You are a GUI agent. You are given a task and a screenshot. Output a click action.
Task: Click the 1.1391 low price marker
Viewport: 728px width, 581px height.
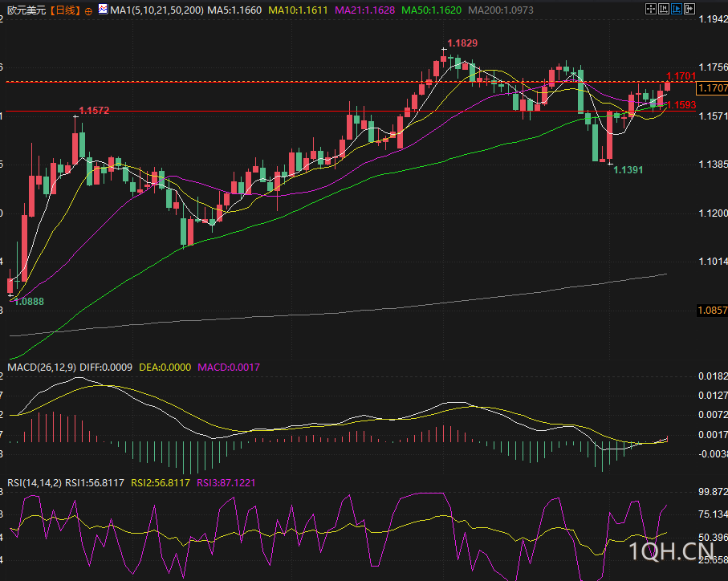[628, 170]
